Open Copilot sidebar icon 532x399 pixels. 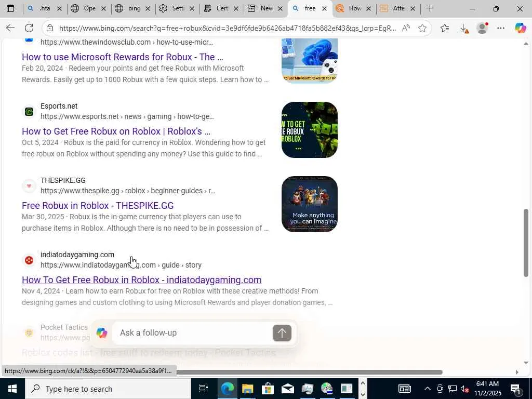520,28
